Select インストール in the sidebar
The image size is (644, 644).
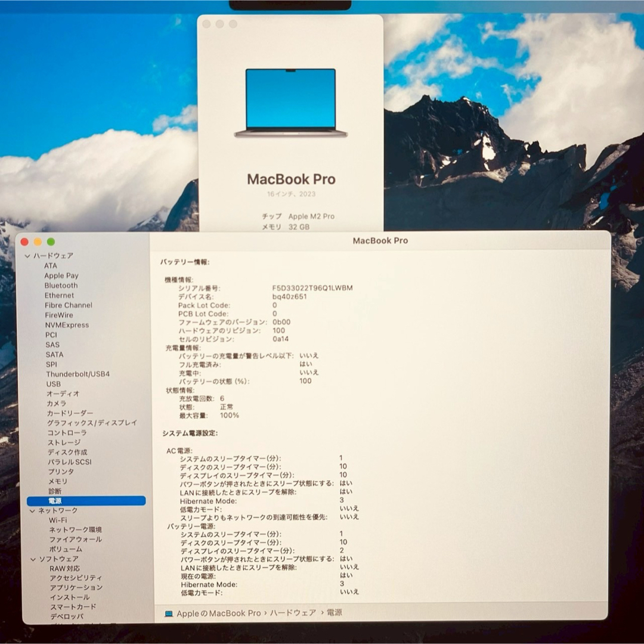tap(70, 597)
